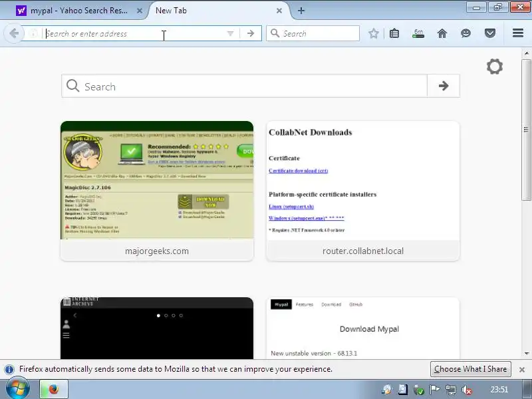
Task: Close the Yahoo Search Results tab
Action: pyautogui.click(x=140, y=11)
